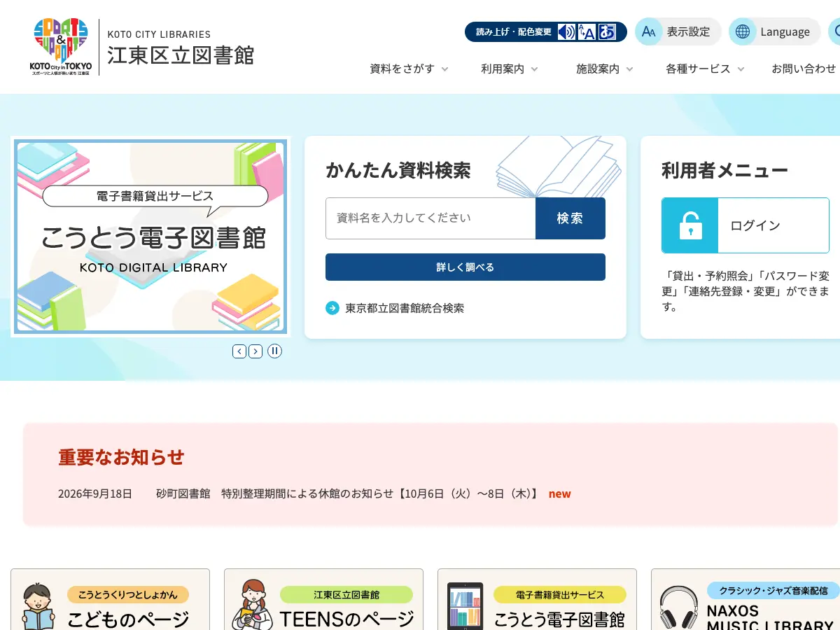Expand the 各種サービス menu
Screen dimensions: 840x630
point(705,69)
